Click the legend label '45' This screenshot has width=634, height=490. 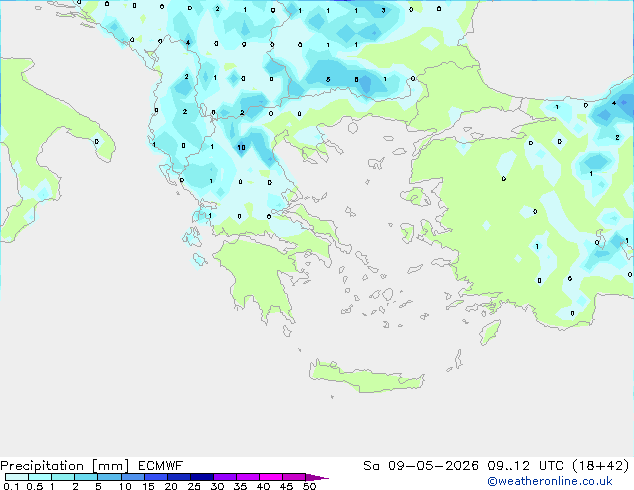tap(286, 486)
